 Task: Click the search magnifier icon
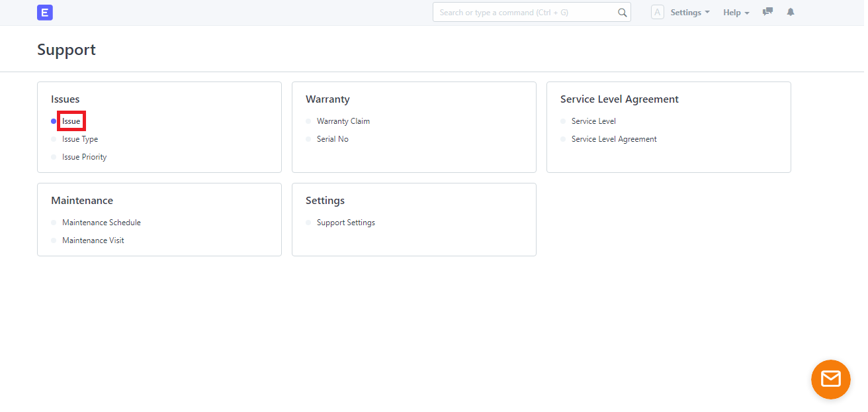tap(622, 13)
